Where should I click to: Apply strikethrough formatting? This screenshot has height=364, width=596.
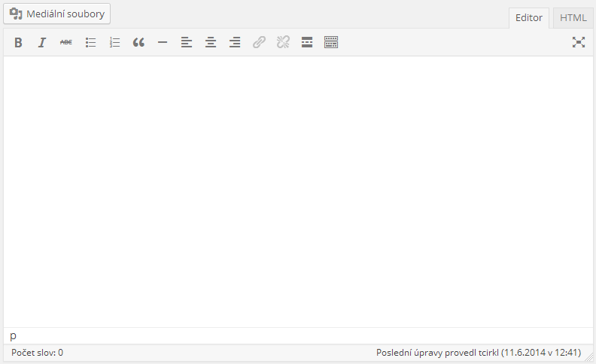(65, 42)
